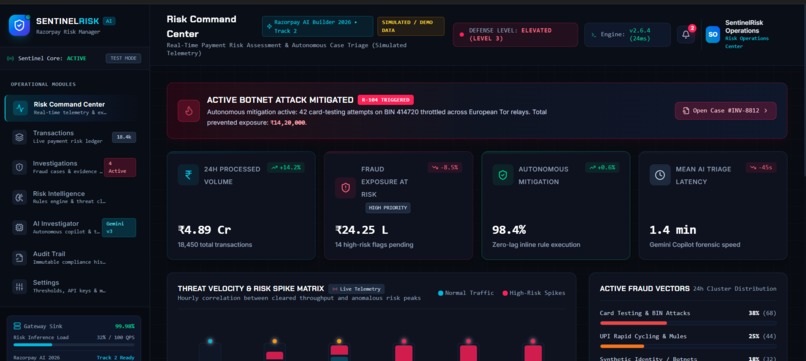The image size is (806, 361).
Task: Click the Risk Intelligence icon in sidebar
Action: [x=20, y=197]
